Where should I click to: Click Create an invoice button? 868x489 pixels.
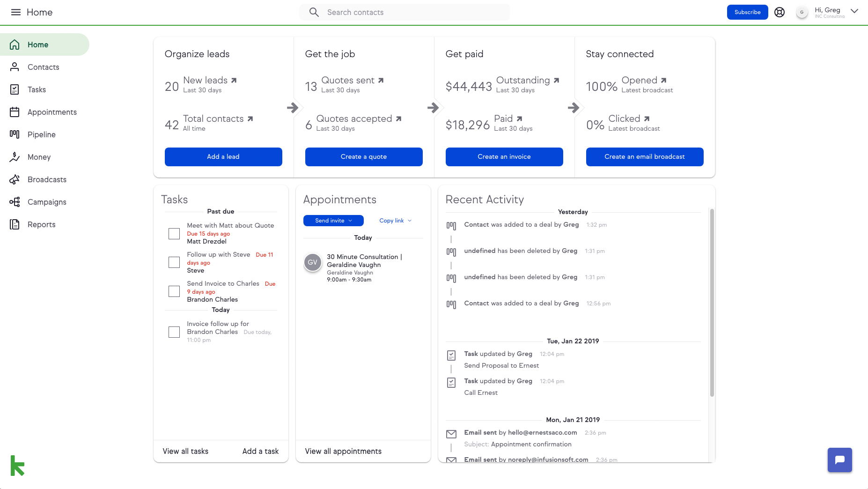coord(504,157)
